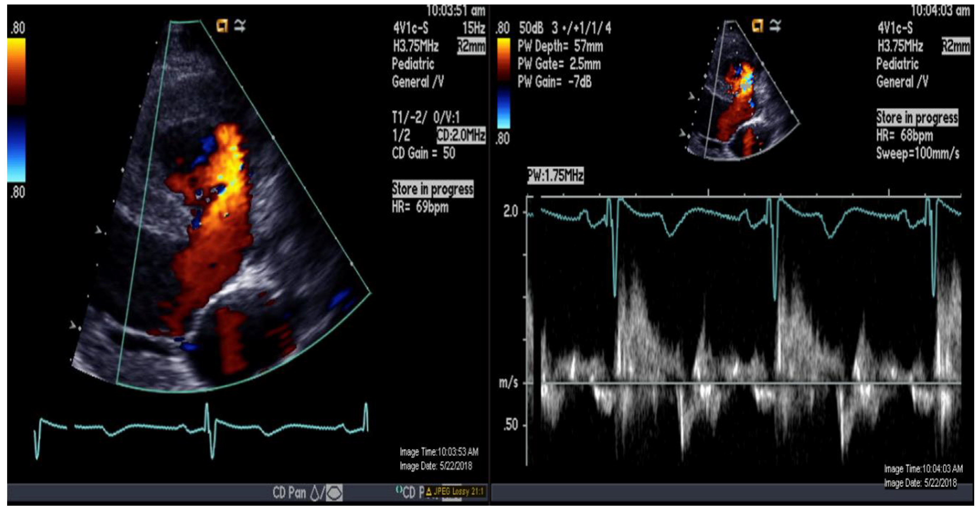Click JPEG Lossy warning triangle icon
The image size is (980, 511).
click(x=429, y=492)
